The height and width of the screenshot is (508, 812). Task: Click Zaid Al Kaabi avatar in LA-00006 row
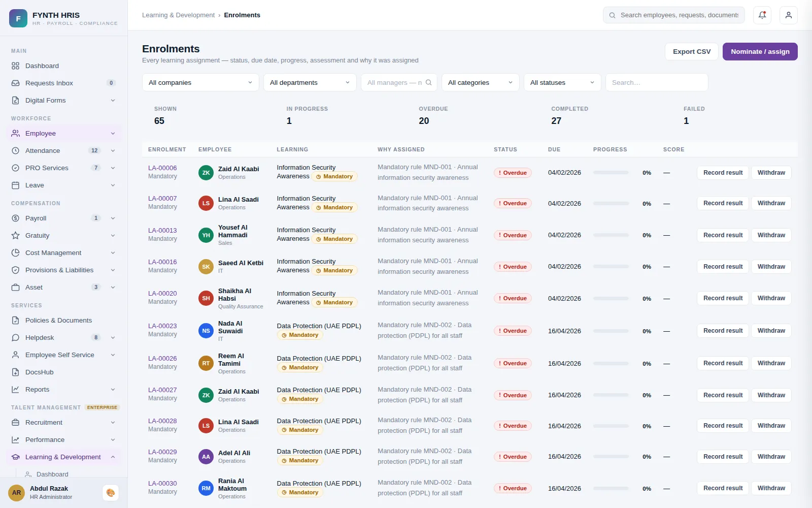coord(206,173)
